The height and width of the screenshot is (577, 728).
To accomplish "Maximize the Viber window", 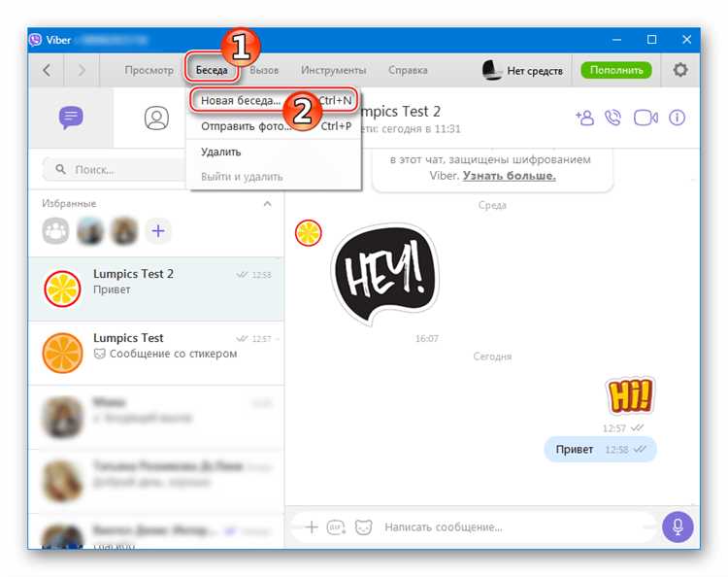I will coord(652,40).
